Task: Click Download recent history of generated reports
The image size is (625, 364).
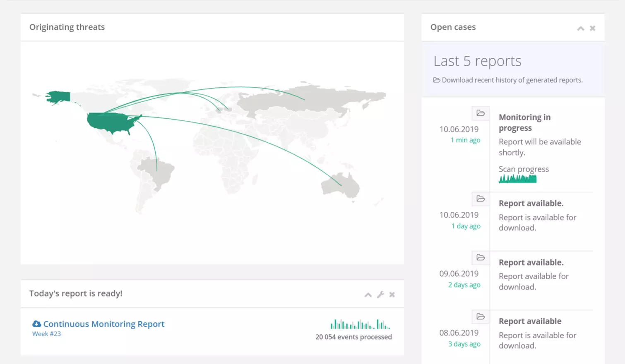Action: point(512,80)
